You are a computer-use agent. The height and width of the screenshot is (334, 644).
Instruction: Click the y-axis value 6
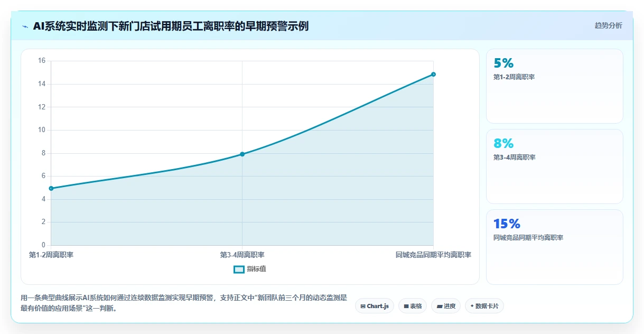tap(44, 176)
